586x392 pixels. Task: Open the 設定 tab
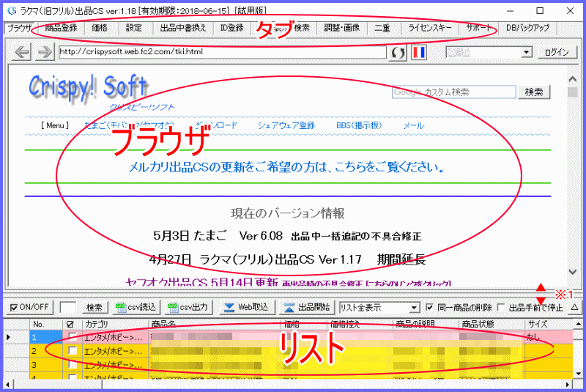click(134, 28)
